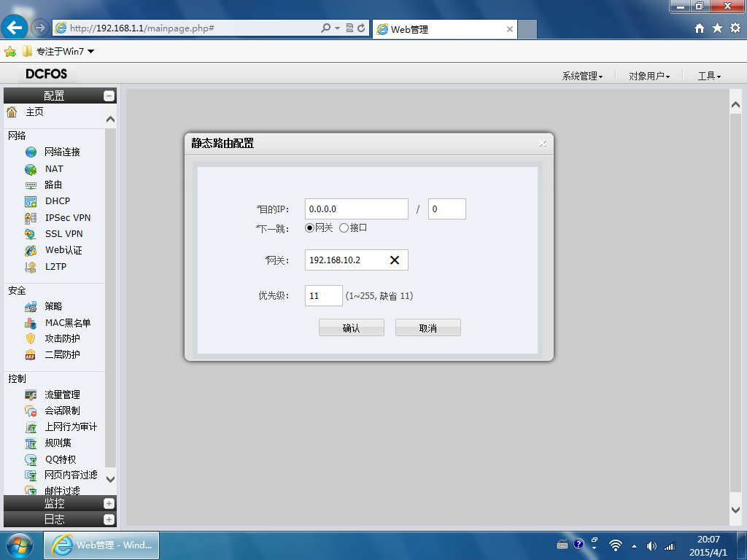Refresh the page in the address bar

tap(361, 28)
